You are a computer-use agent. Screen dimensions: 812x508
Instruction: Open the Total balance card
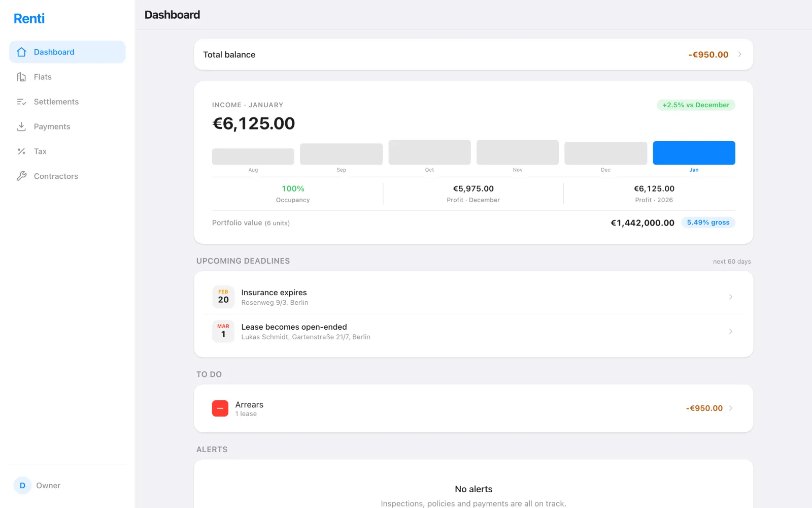473,54
